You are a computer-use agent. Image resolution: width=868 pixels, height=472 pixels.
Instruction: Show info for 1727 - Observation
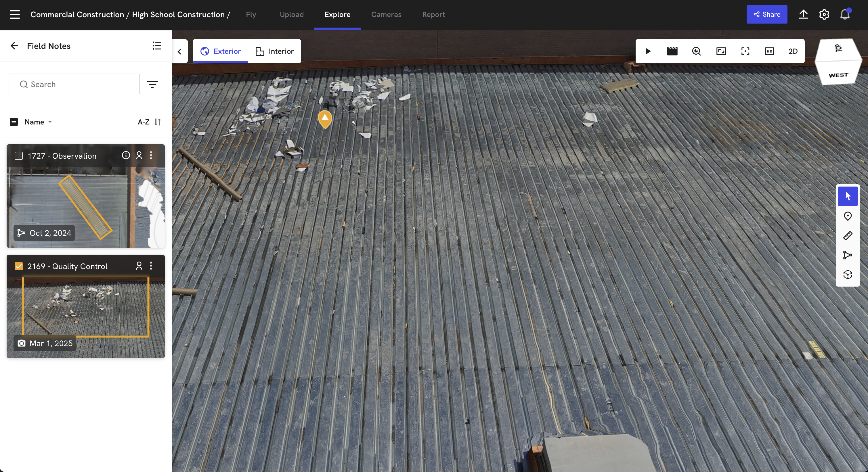(x=126, y=155)
